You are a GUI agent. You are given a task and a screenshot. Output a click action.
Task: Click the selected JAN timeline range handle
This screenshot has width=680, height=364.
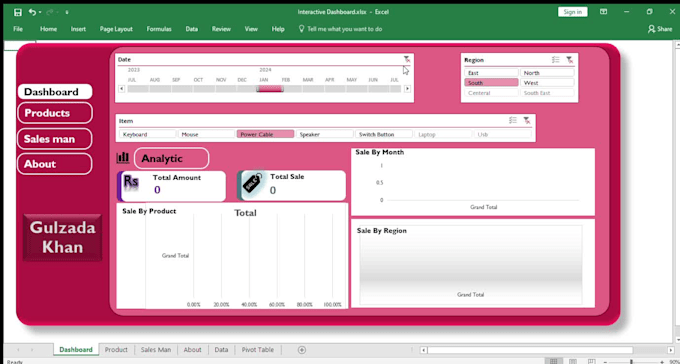pos(270,89)
